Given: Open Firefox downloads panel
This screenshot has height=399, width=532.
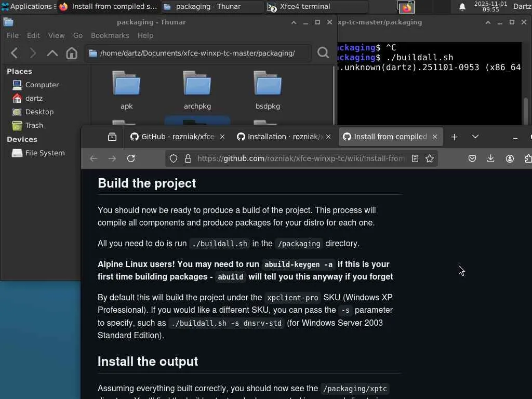Looking at the screenshot, I should click(x=490, y=158).
